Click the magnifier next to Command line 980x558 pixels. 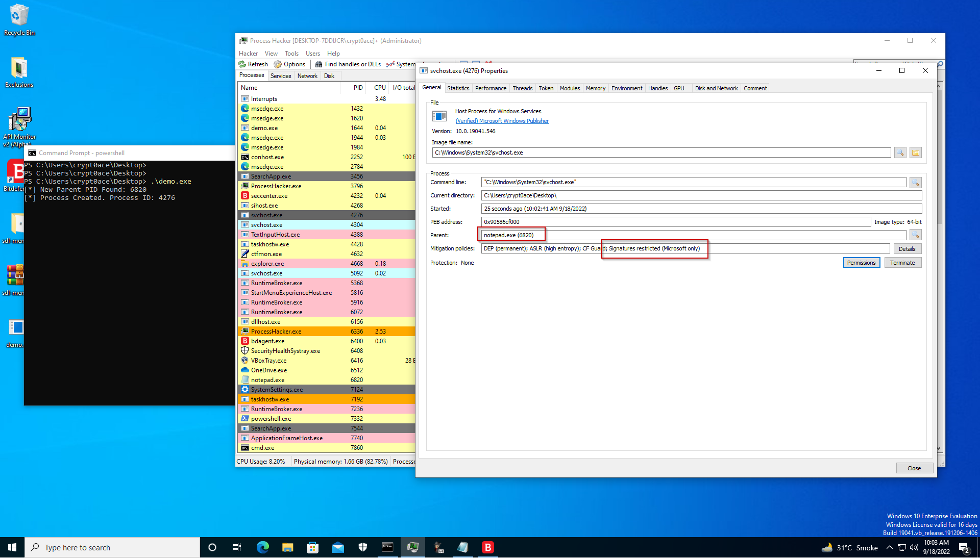point(916,182)
